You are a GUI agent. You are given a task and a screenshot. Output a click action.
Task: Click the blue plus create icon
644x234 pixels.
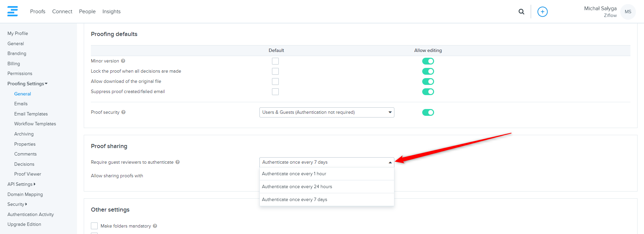click(542, 12)
